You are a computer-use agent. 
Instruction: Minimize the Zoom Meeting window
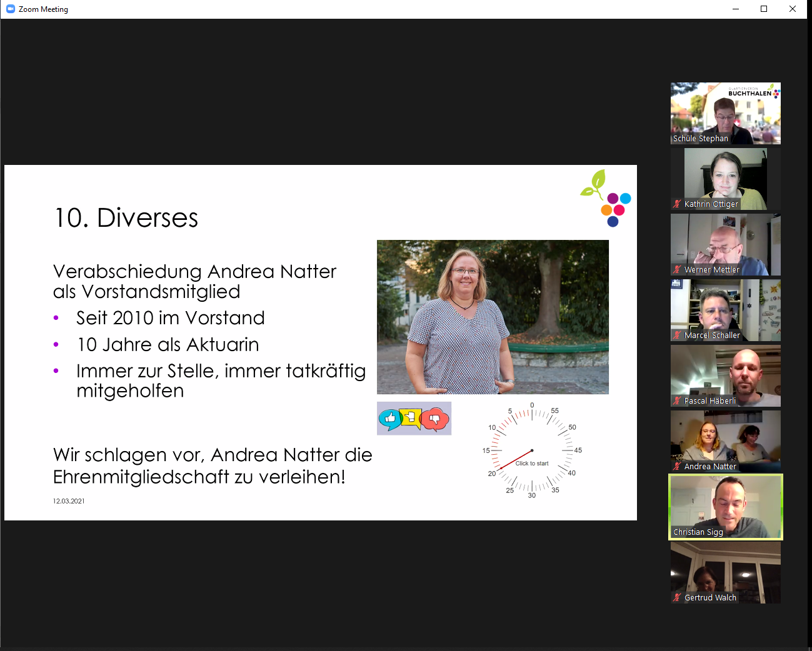735,9
